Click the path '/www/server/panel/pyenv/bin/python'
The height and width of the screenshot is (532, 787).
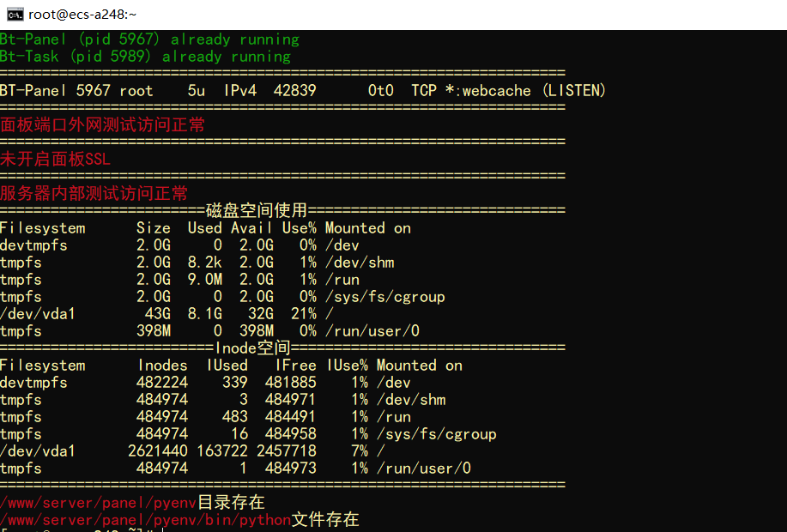pos(146,520)
